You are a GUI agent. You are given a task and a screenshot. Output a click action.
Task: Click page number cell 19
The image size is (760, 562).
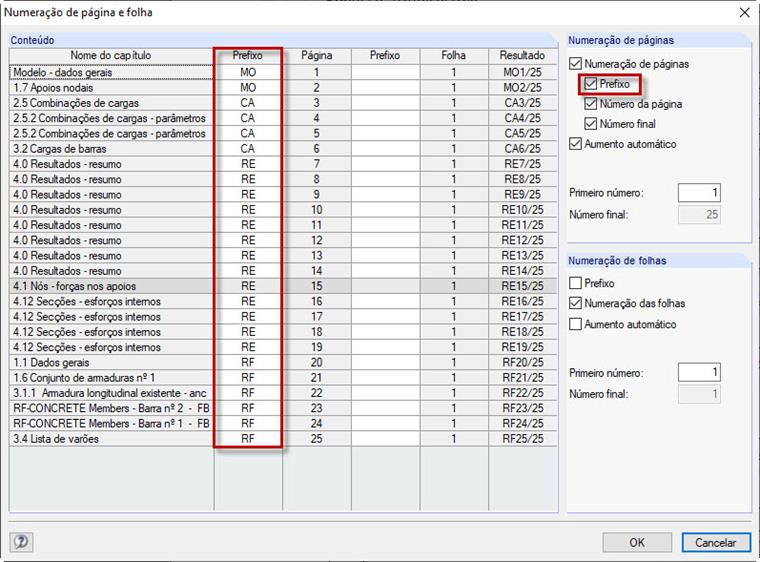[317, 347]
